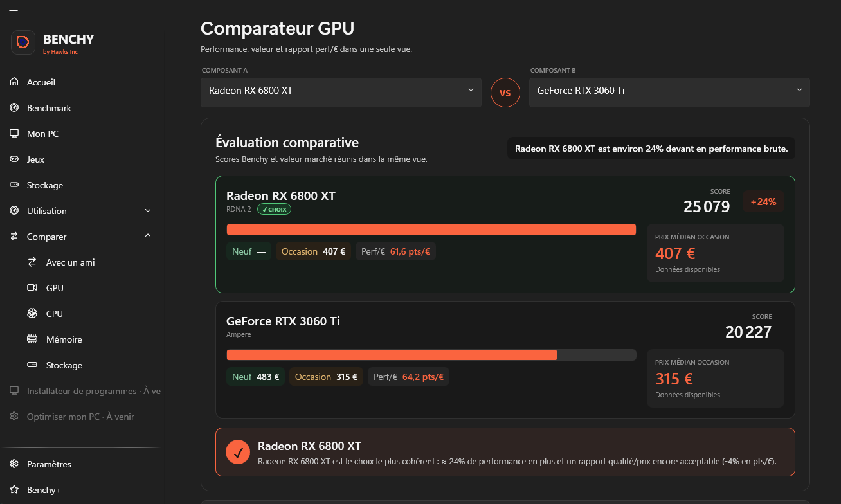The height and width of the screenshot is (504, 841).
Task: Select the Benchmark gauge icon
Action: [x=14, y=108]
